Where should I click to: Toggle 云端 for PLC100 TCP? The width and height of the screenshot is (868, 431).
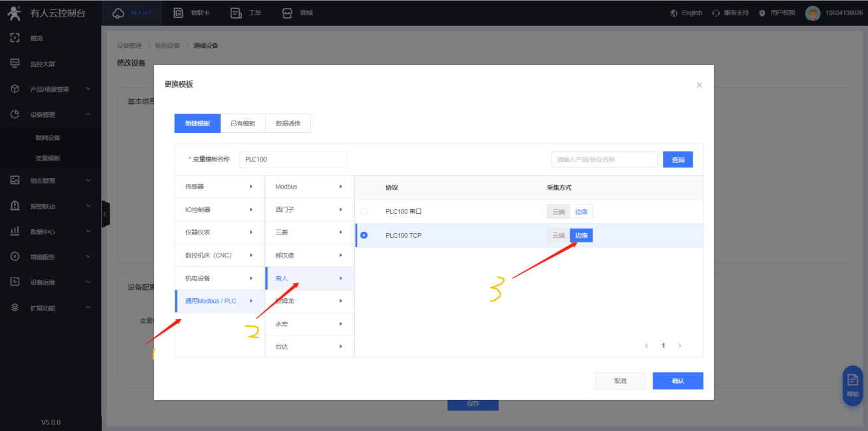coord(558,236)
